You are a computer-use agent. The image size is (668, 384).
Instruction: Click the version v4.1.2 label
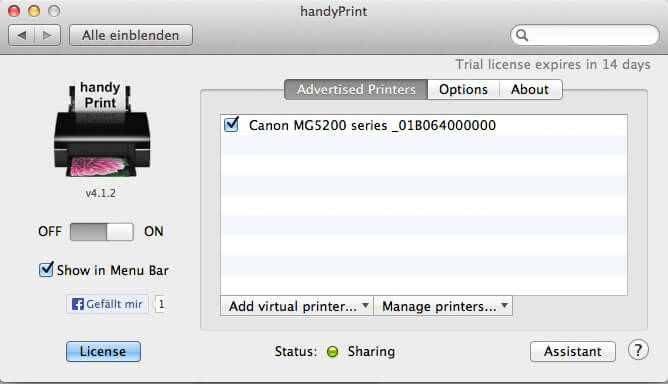(101, 193)
